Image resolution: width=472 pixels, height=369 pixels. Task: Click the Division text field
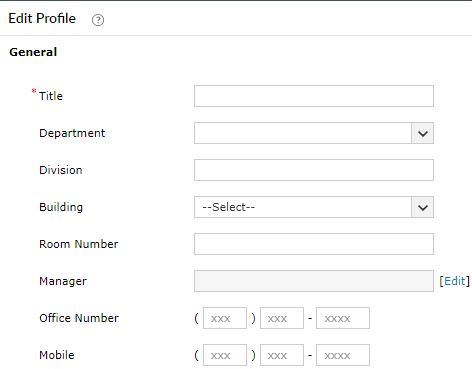point(314,170)
